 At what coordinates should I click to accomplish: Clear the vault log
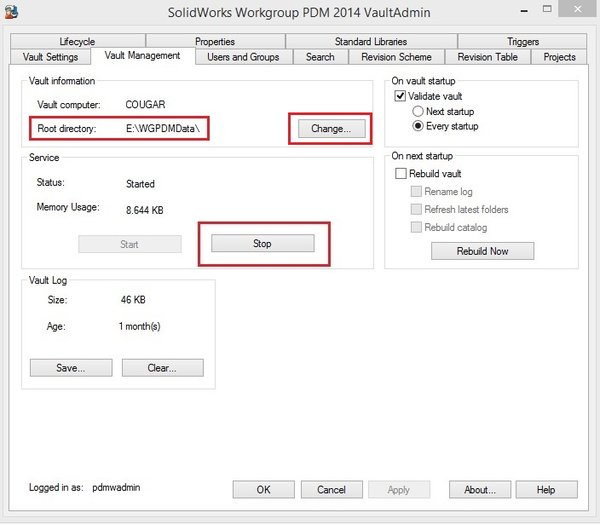tap(163, 368)
